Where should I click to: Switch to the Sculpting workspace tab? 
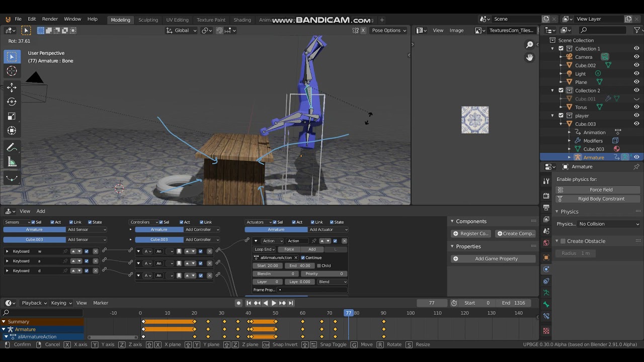pos(148,20)
